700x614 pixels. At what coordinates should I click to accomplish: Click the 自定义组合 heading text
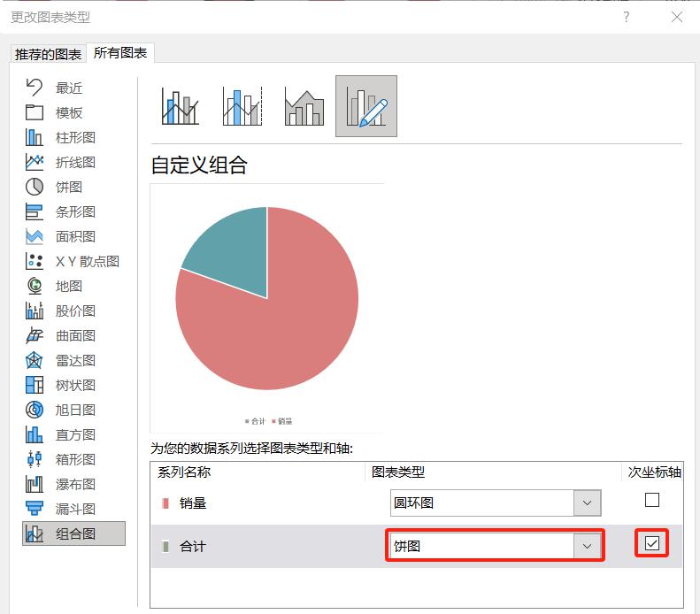tap(199, 165)
